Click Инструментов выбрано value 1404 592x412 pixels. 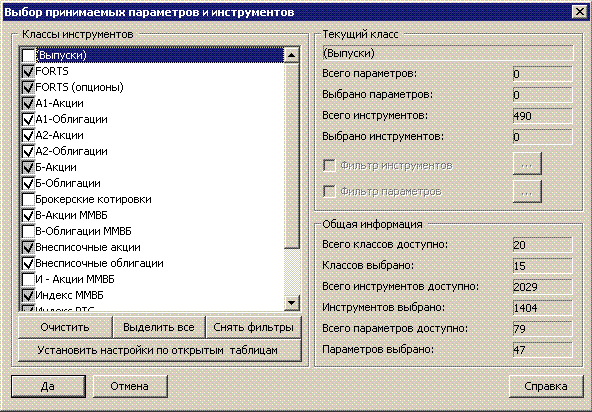click(x=543, y=308)
